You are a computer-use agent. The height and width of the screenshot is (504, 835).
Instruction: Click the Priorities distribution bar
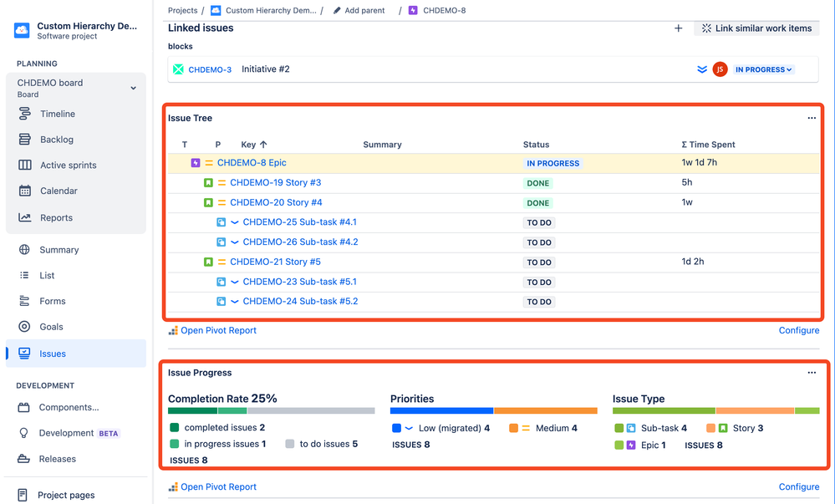pyautogui.click(x=494, y=410)
